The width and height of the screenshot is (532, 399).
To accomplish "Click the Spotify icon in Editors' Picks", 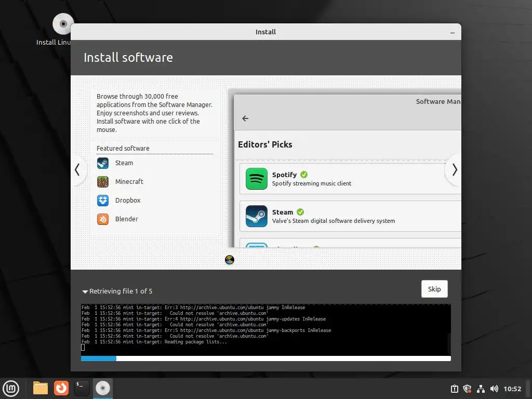I will [257, 179].
